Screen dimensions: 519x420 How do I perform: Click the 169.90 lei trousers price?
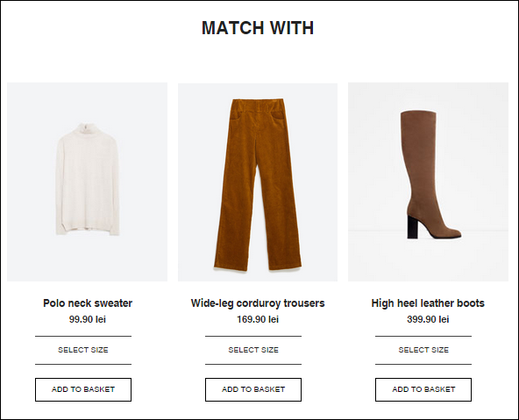(258, 319)
